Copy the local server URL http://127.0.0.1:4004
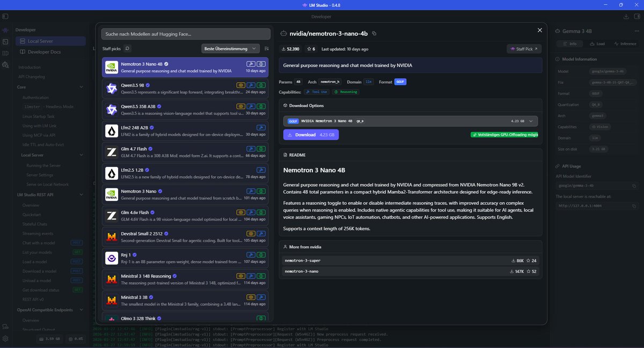 coord(634,206)
